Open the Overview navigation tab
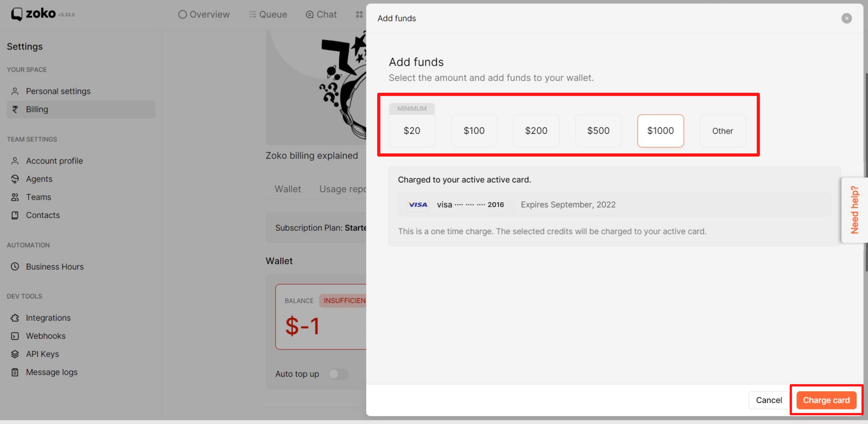 204,14
